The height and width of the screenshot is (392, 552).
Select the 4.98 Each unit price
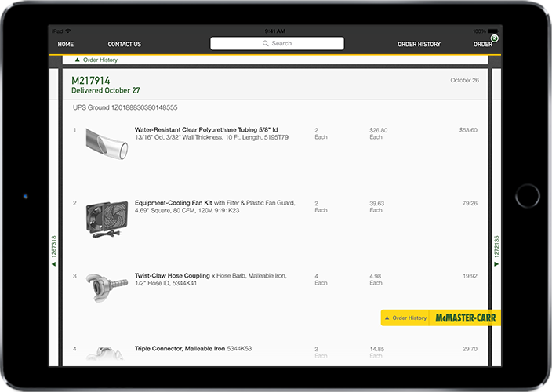pos(376,279)
